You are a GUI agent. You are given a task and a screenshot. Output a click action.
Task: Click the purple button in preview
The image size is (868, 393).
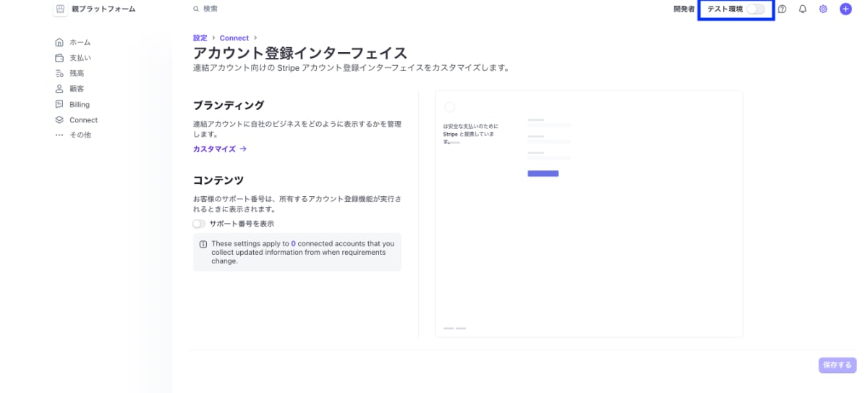tap(543, 174)
